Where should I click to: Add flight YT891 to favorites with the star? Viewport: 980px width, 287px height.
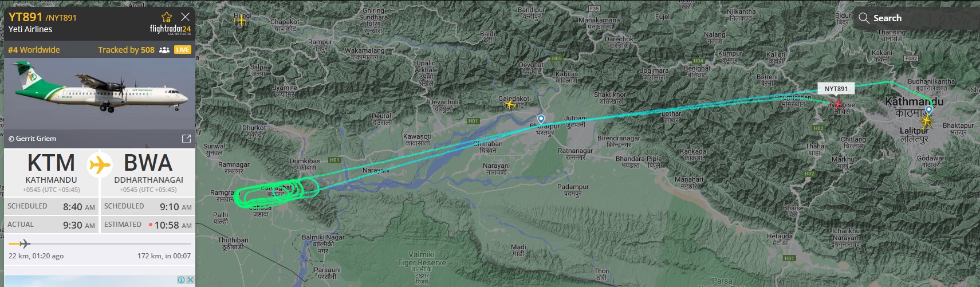[x=167, y=17]
